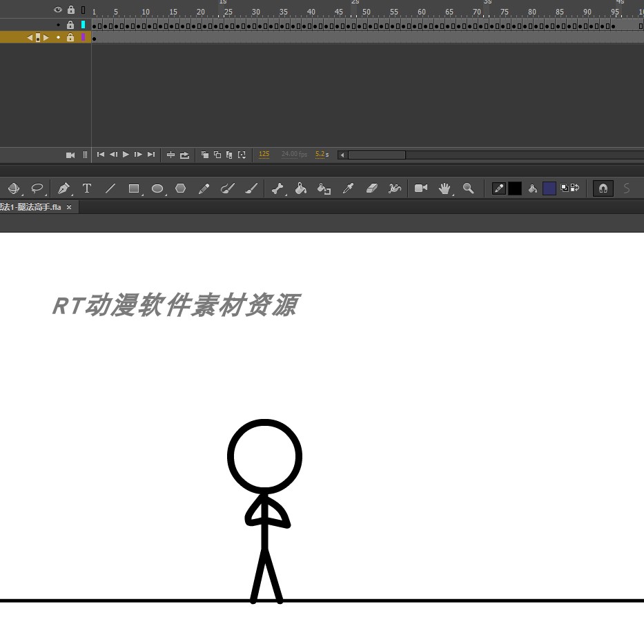Toggle Edit Multiple Frames
644x644 pixels.
point(229,155)
